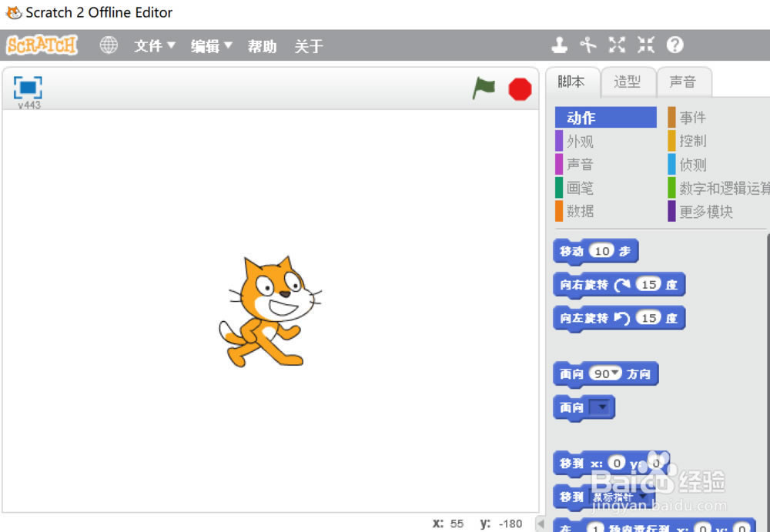Select the Duplicate stamp tool
Image resolution: width=770 pixels, height=532 pixels.
pos(559,45)
